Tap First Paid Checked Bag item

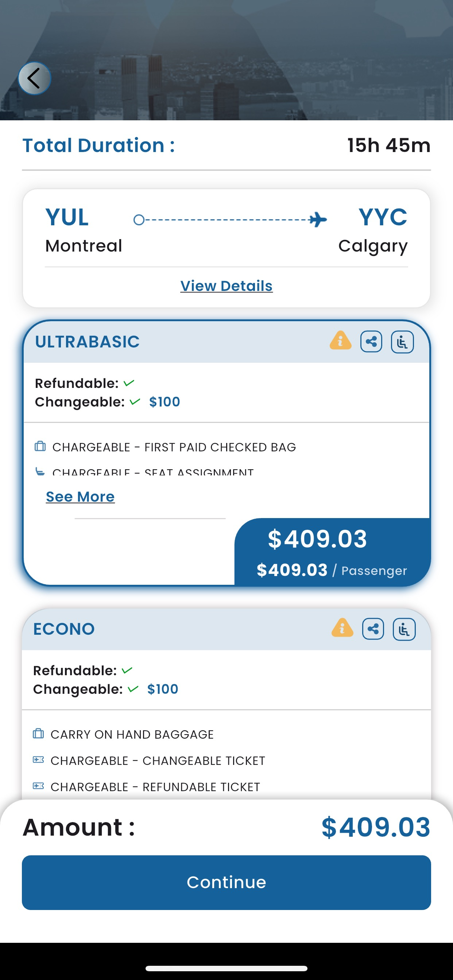(174, 447)
